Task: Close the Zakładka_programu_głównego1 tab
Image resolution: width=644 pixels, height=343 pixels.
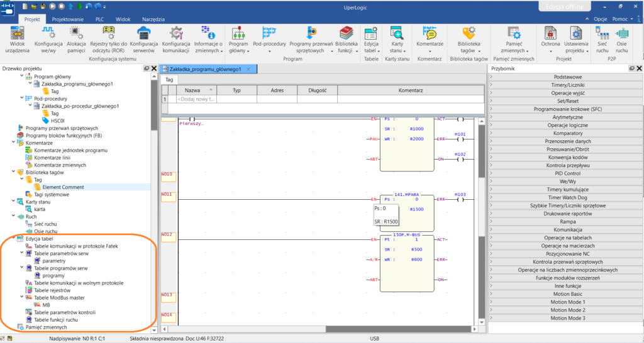Action: (x=248, y=69)
